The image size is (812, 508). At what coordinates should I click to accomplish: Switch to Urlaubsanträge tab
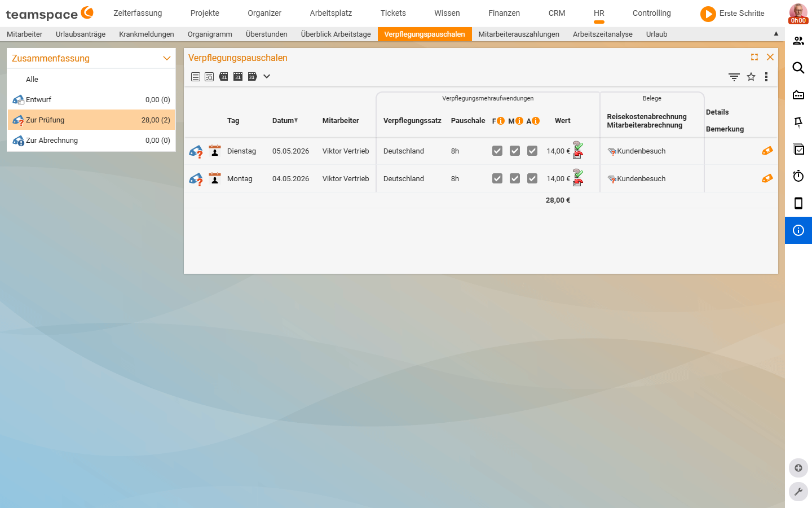81,34
